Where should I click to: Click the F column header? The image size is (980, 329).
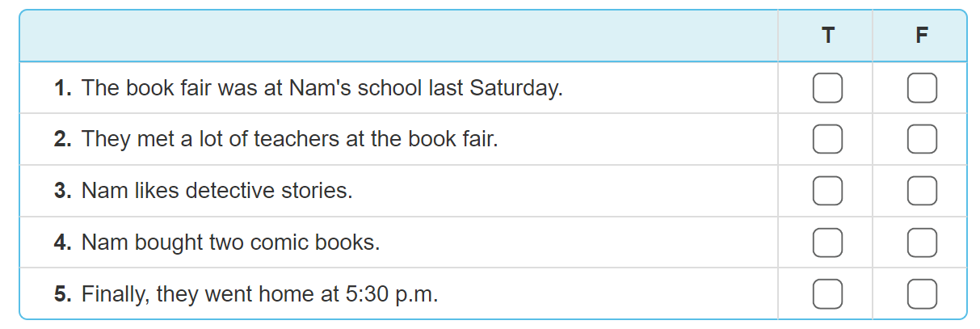pos(922,36)
